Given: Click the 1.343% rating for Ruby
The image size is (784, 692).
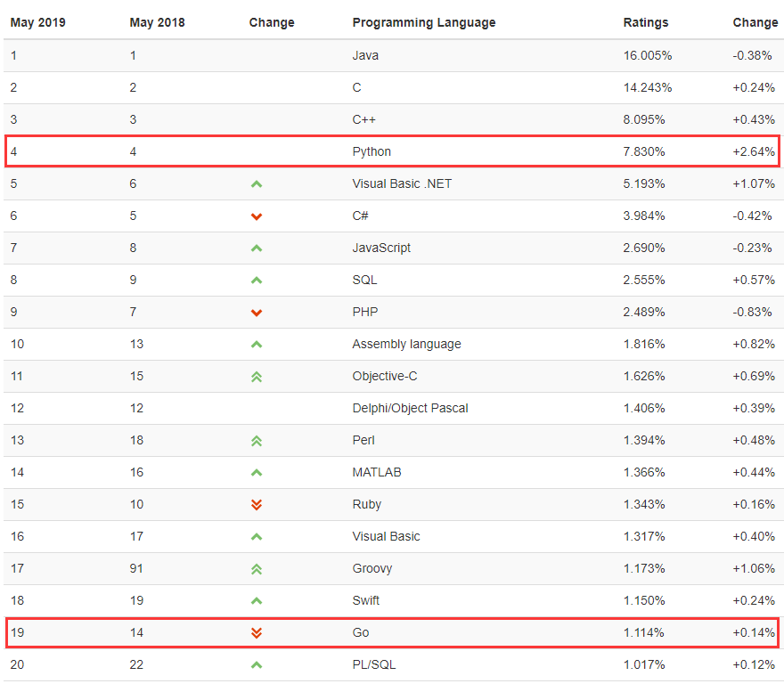Looking at the screenshot, I should pyautogui.click(x=644, y=504).
